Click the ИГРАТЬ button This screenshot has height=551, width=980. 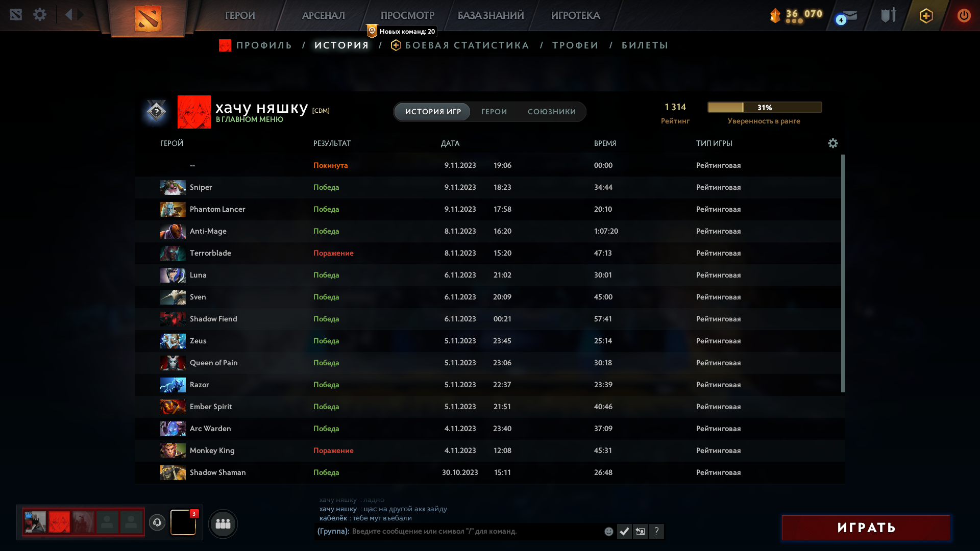tap(866, 528)
